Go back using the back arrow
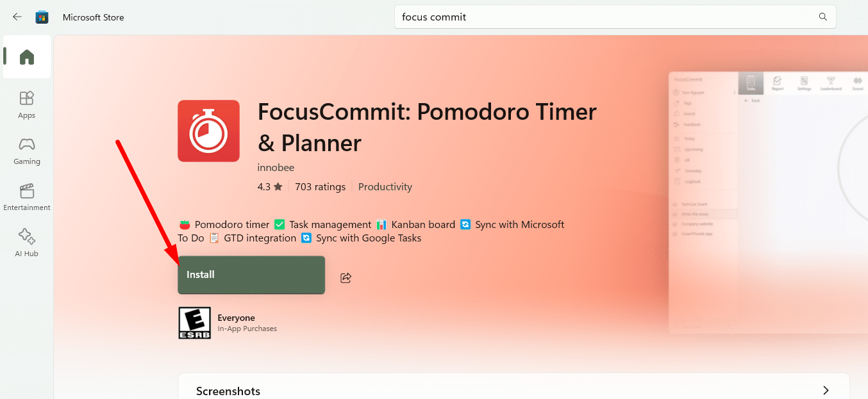Viewport: 868px width, 399px height. coord(17,17)
